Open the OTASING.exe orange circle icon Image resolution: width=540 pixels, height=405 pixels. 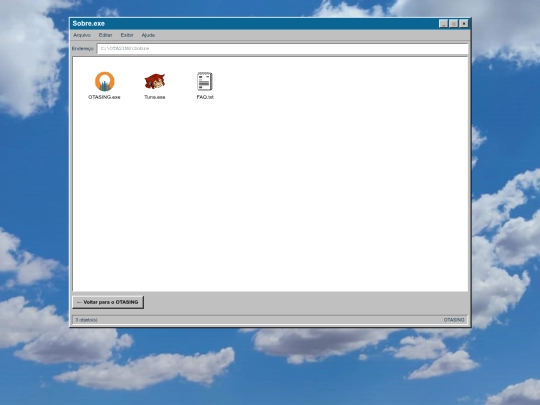[104, 81]
